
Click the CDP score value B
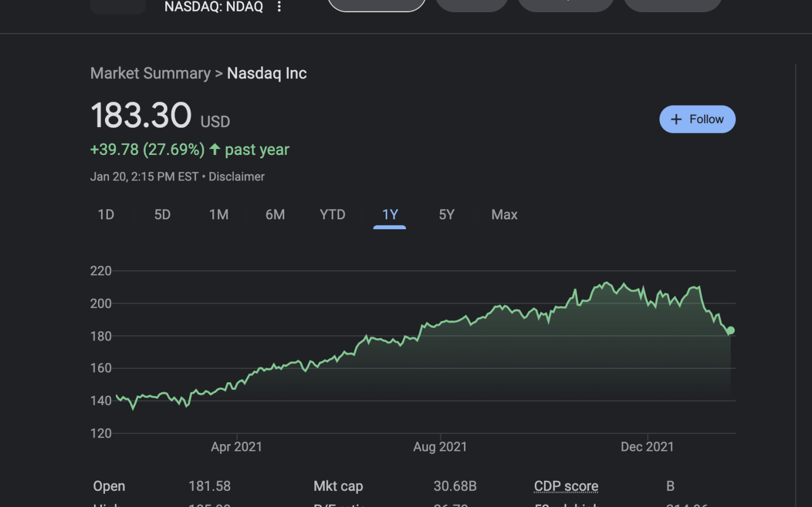click(670, 486)
